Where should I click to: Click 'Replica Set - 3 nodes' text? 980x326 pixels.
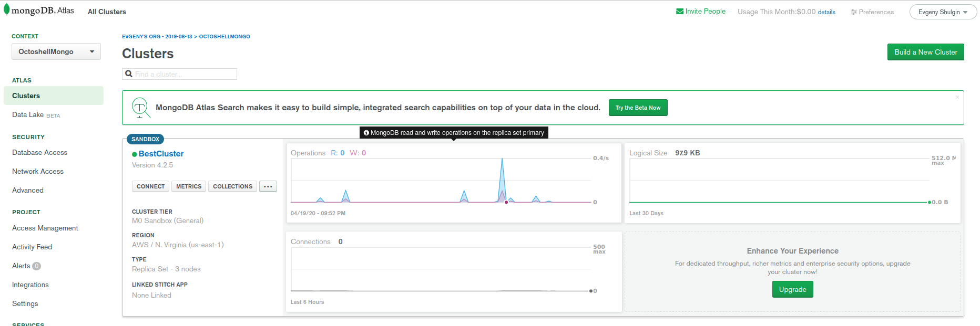click(x=166, y=269)
